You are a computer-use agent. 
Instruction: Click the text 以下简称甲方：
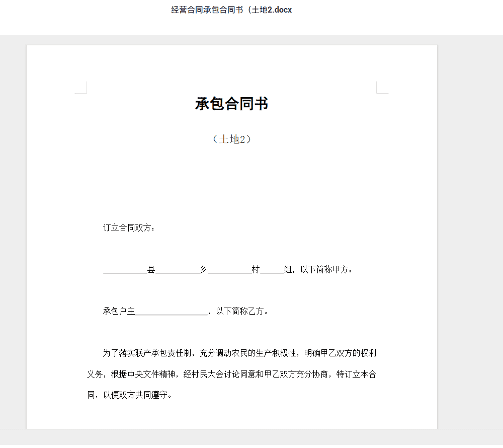pyautogui.click(x=326, y=270)
